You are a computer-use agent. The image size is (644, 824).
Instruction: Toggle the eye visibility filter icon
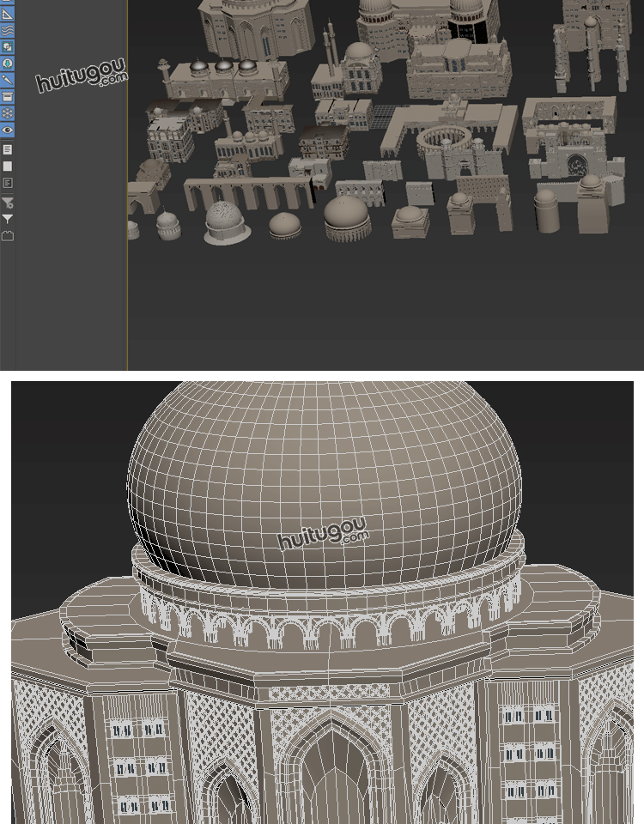click(x=7, y=130)
